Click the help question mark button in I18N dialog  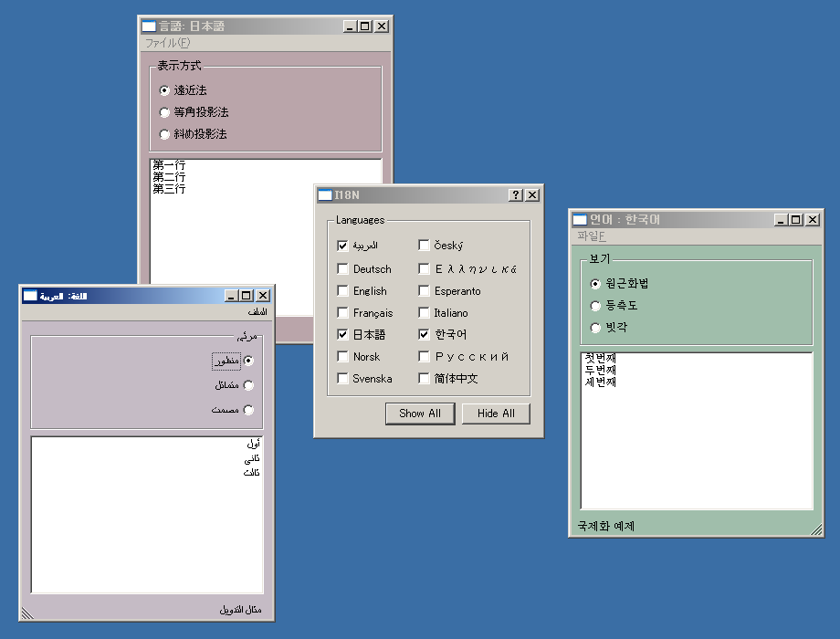tap(516, 194)
